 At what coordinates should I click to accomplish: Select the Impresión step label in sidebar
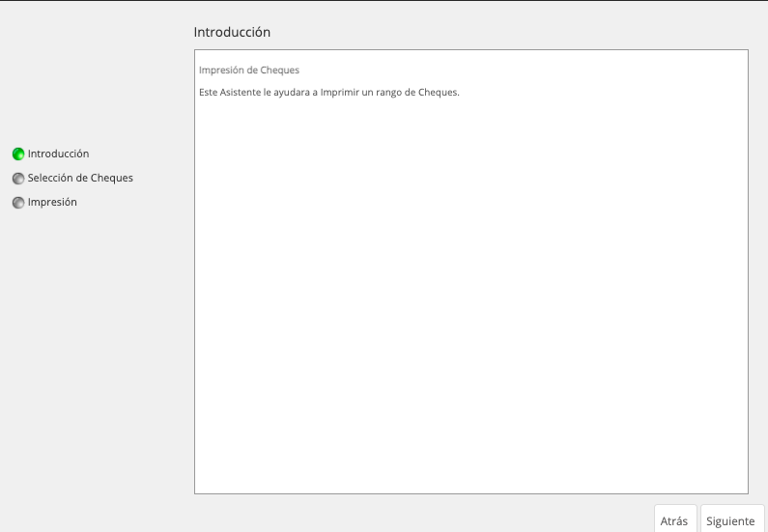click(52, 202)
